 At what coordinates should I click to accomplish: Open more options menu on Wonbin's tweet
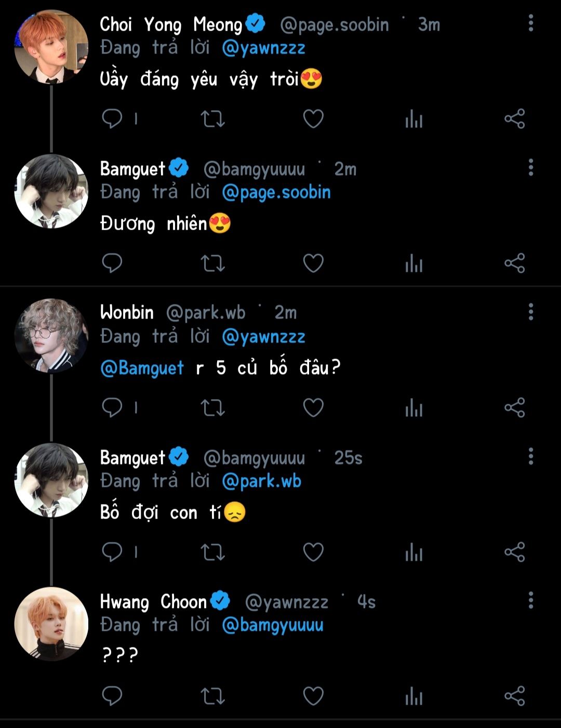point(530,312)
